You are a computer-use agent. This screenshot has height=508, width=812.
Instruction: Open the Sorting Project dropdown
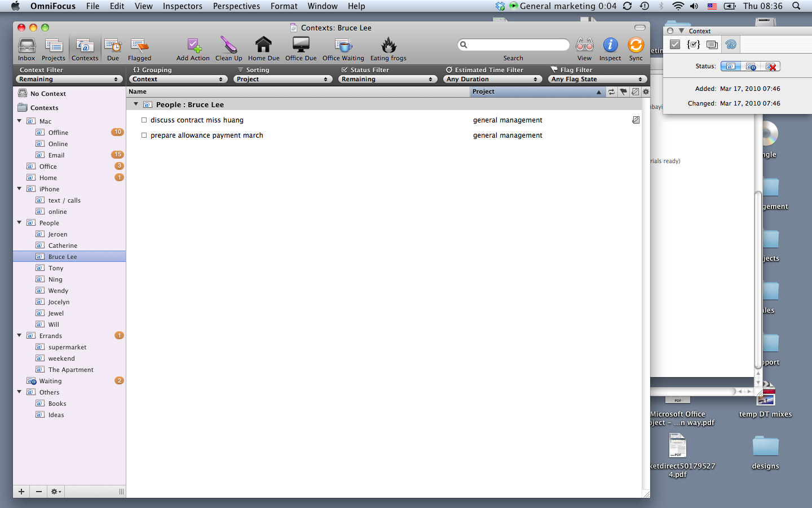(282, 79)
